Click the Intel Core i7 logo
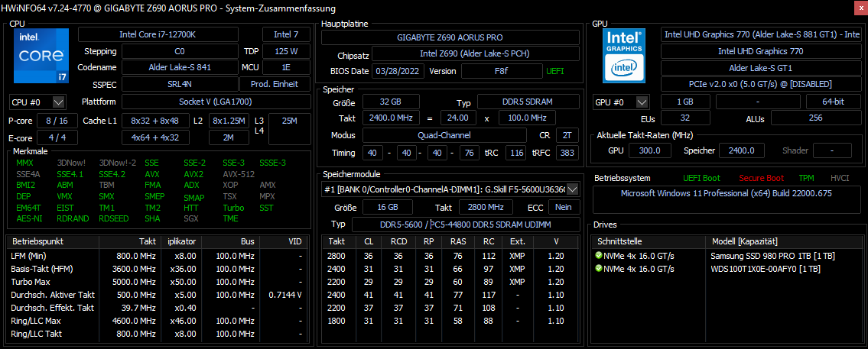Screen dimensions: 868x349 [x=41, y=56]
